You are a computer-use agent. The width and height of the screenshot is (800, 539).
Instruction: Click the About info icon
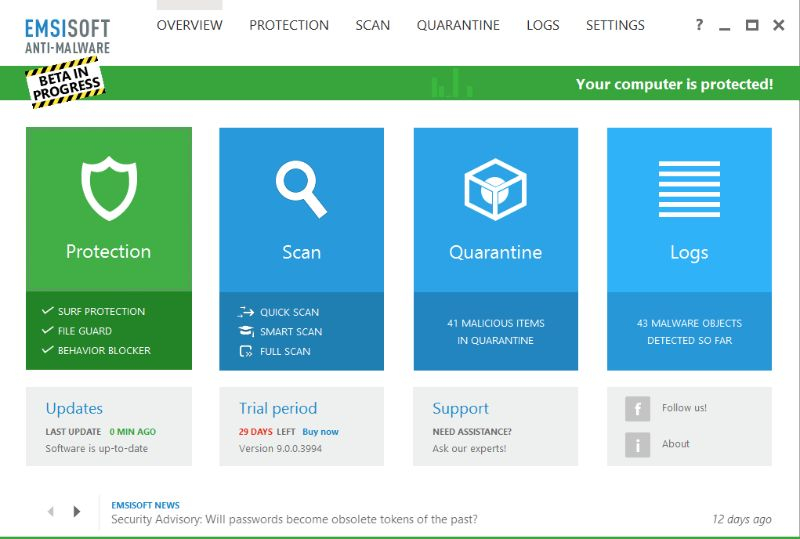coord(637,445)
